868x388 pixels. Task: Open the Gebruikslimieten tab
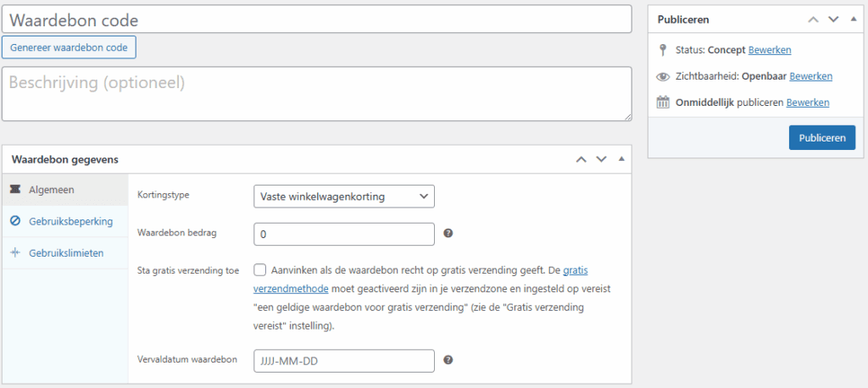point(64,252)
